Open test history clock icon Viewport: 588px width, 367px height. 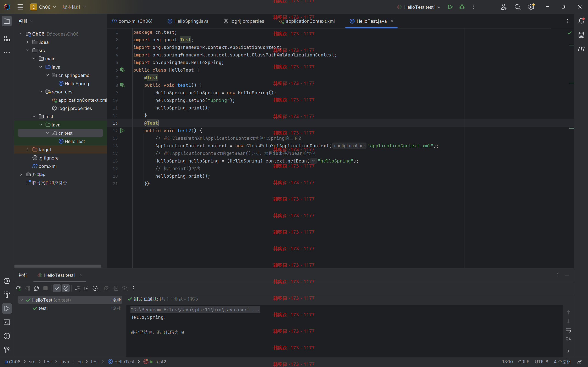coord(95,288)
